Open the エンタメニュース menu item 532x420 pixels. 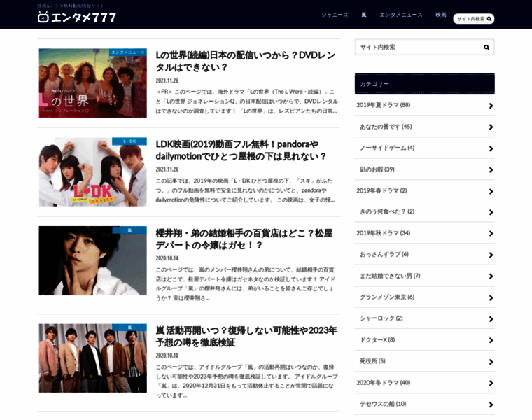pyautogui.click(x=400, y=15)
